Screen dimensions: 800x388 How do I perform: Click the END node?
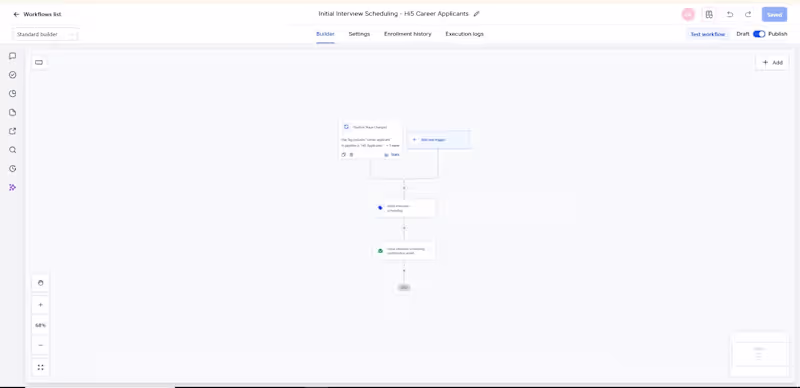404,287
